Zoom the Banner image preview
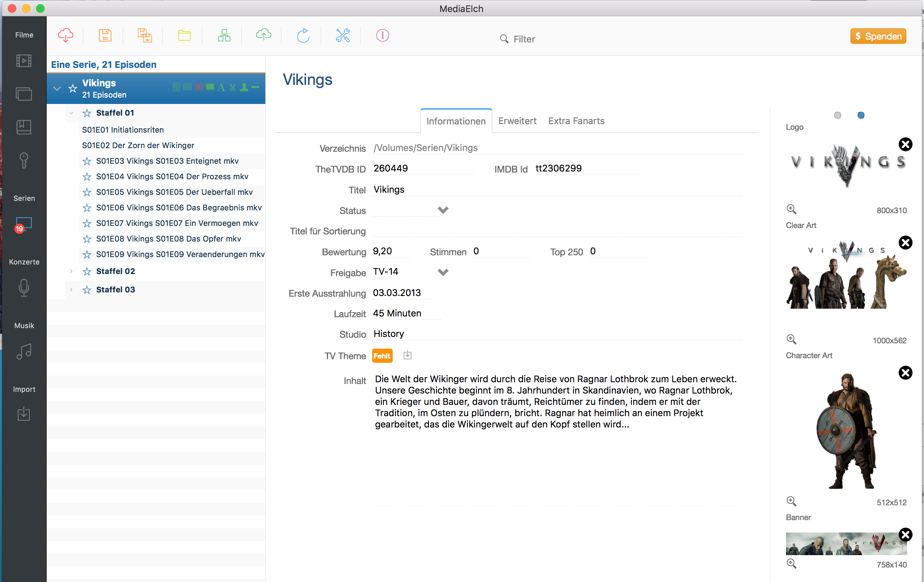The height and width of the screenshot is (582, 924). 792,563
